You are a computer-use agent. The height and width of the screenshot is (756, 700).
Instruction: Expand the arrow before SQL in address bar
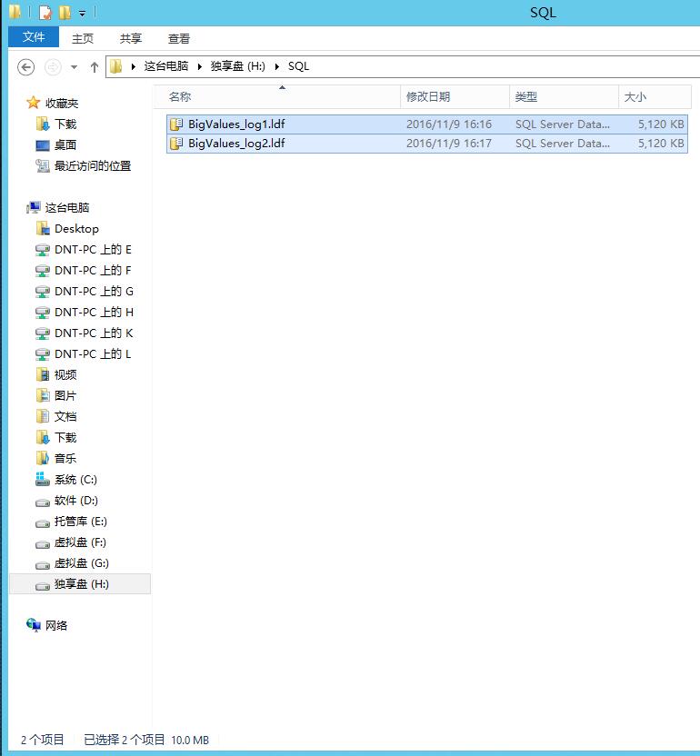277,66
